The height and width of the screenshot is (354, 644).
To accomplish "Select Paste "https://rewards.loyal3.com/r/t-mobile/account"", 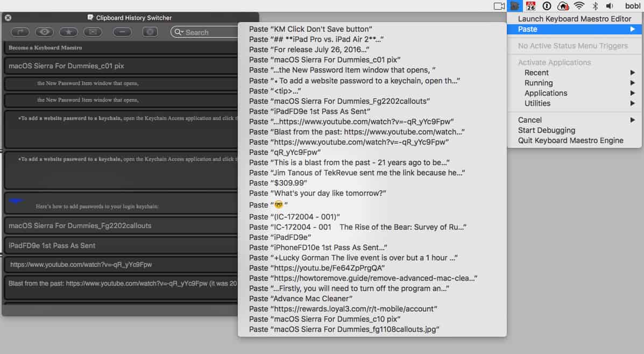I will (372, 309).
